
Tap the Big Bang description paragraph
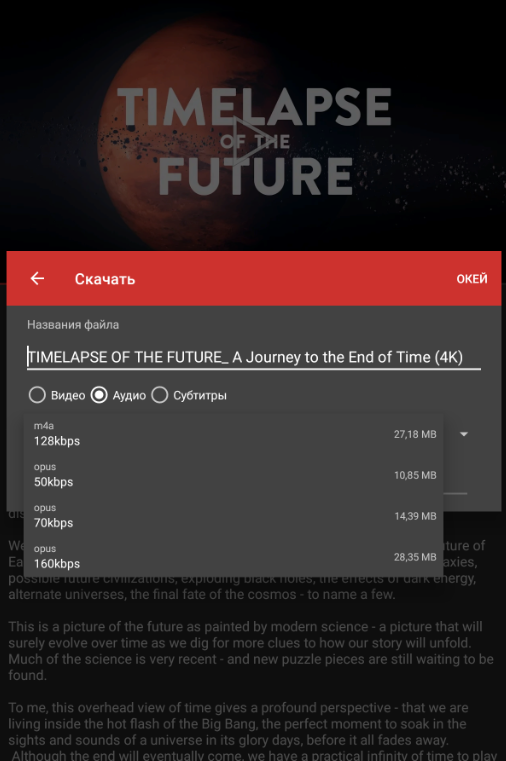[x=252, y=731]
